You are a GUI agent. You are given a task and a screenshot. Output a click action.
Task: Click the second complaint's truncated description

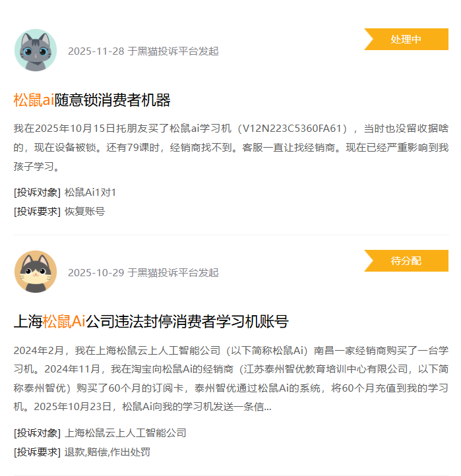pyautogui.click(x=231, y=378)
